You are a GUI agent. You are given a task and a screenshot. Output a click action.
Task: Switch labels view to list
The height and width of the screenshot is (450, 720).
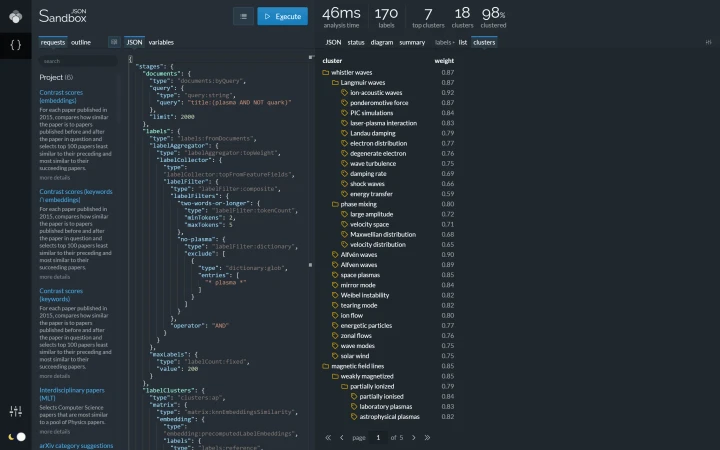[x=462, y=42]
